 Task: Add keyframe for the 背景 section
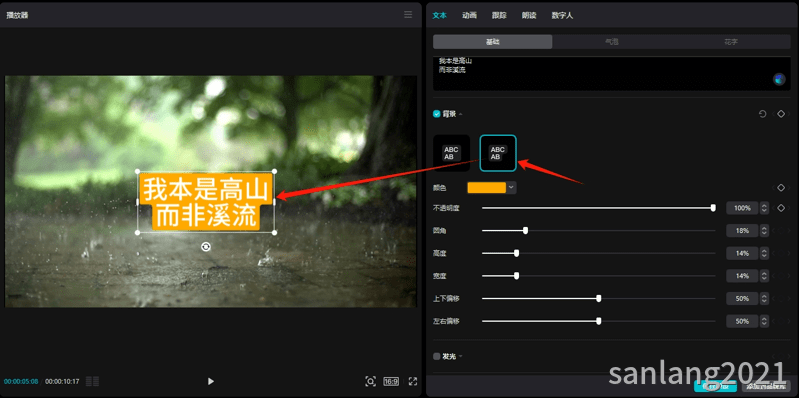781,114
